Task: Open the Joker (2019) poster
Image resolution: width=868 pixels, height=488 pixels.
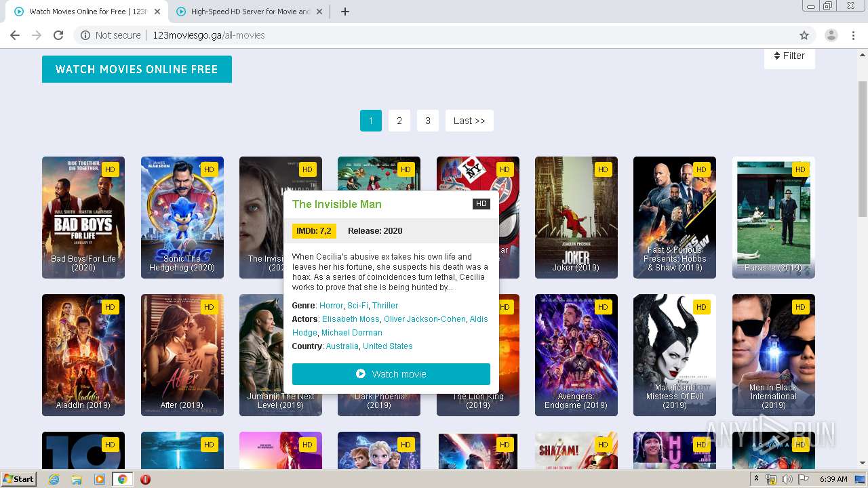Action: (x=576, y=218)
